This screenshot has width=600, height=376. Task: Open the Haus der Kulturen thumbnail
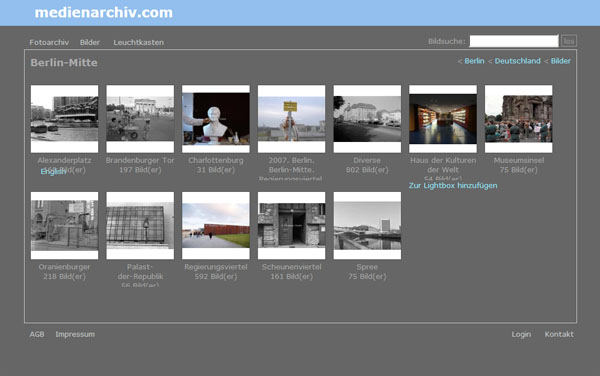443,119
